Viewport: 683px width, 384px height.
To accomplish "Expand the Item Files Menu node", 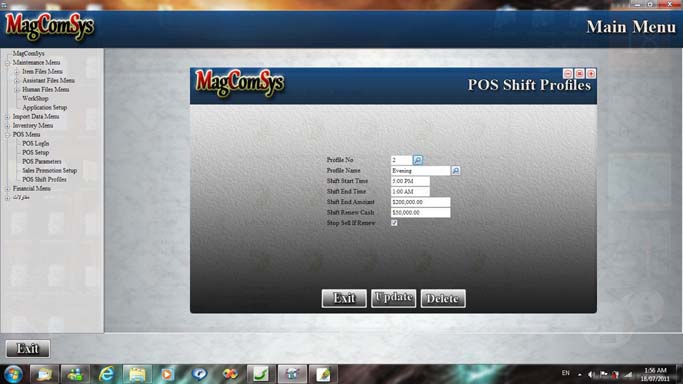I will point(17,72).
